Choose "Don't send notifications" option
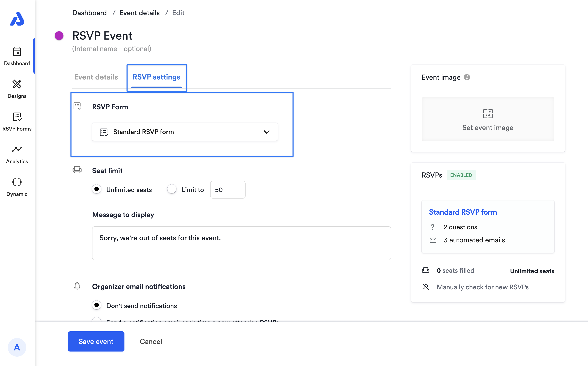 (x=97, y=305)
